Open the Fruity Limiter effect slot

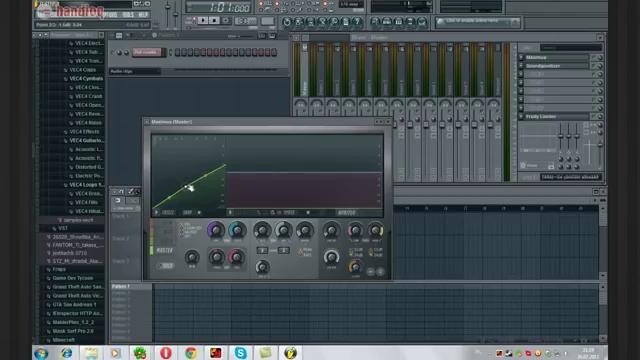tap(556, 116)
